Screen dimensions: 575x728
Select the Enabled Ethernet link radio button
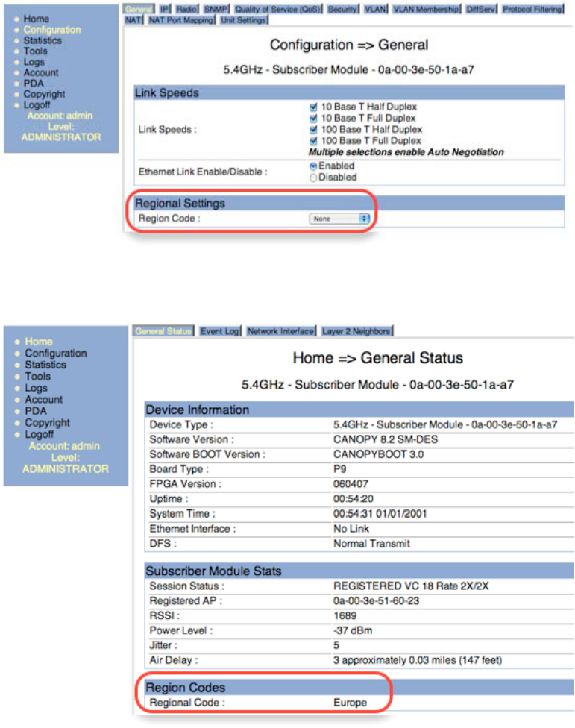[x=313, y=166]
